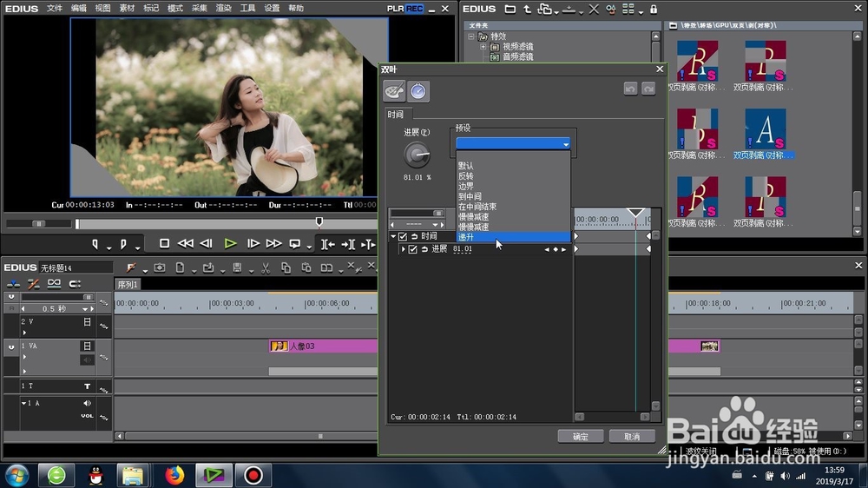868x488 pixels.
Task: Collapse the 1 A audio track
Action: point(23,403)
